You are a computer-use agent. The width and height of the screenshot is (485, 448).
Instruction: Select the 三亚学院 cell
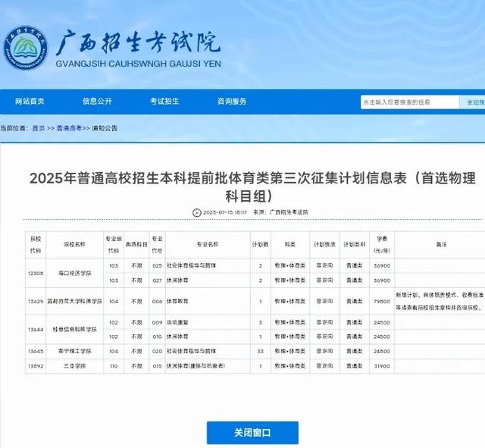point(74,366)
